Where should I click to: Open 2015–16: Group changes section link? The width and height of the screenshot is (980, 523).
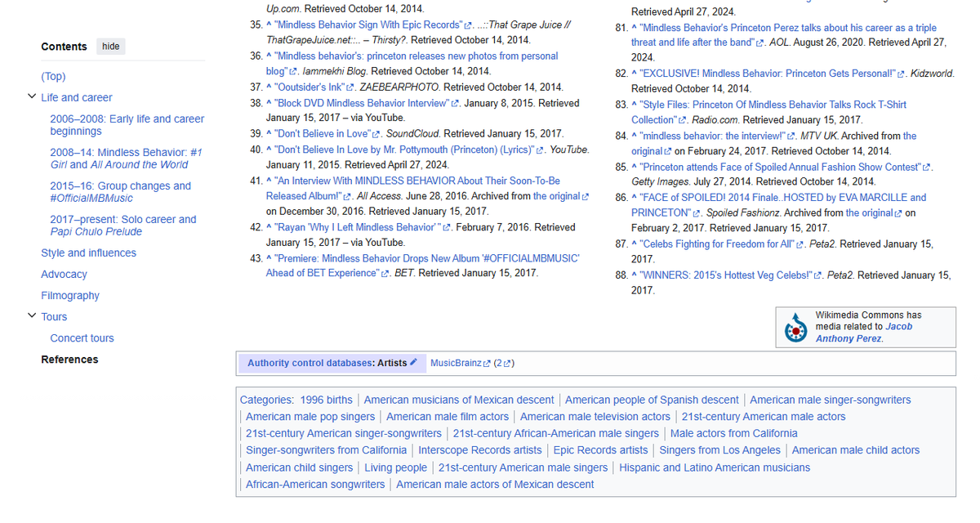coord(120,192)
